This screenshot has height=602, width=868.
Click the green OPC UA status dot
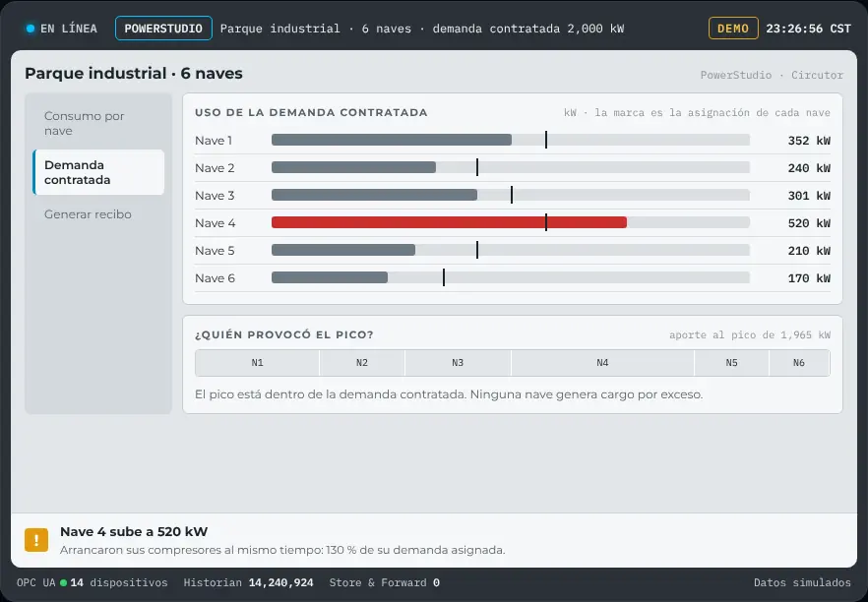click(63, 582)
